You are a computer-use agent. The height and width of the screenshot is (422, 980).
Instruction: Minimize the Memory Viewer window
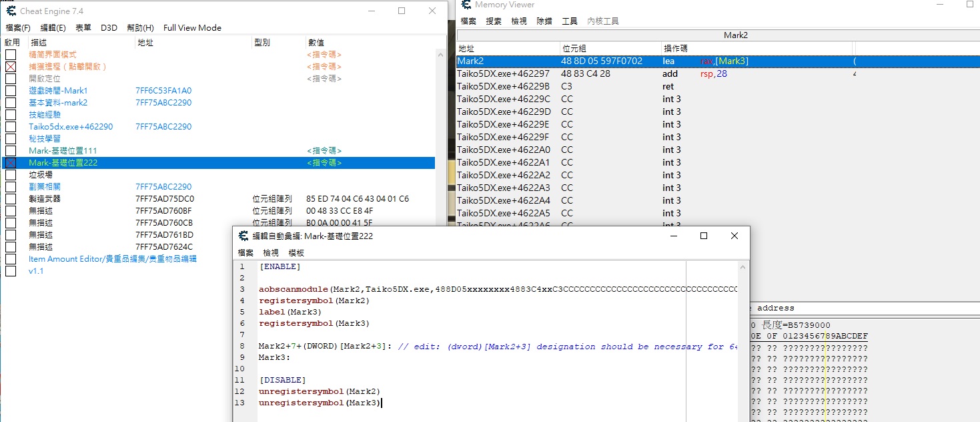(x=940, y=5)
